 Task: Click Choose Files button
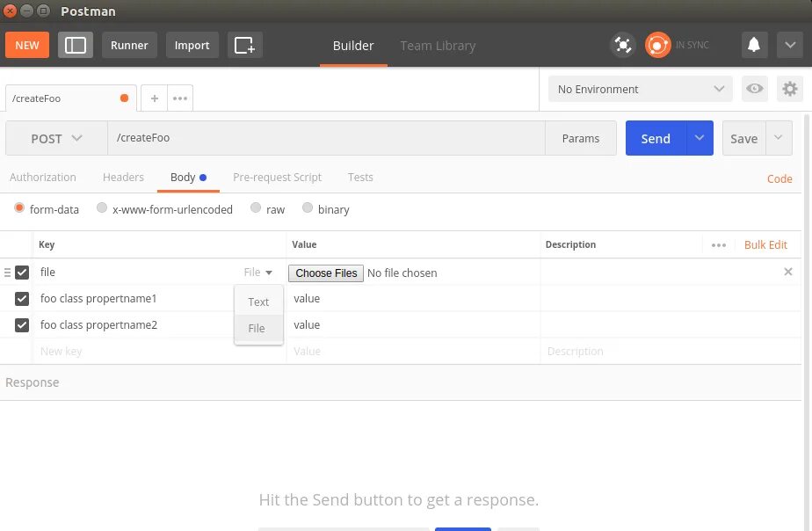326,273
